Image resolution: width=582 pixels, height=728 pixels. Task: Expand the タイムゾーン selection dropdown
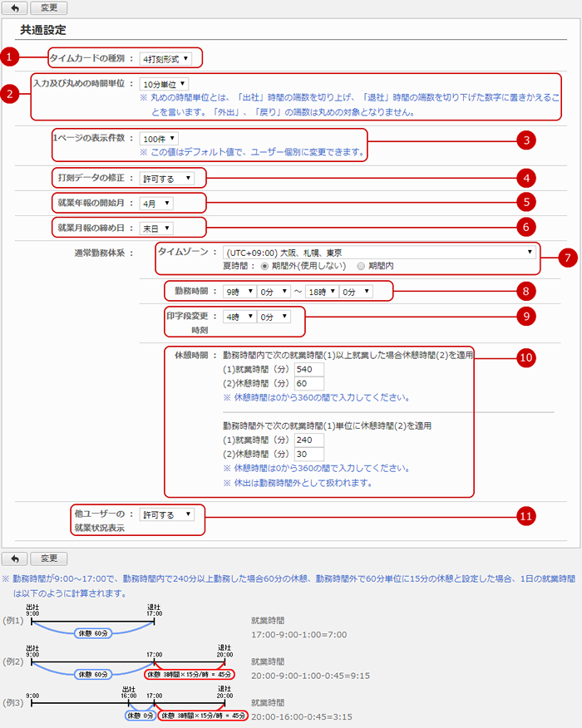click(378, 252)
